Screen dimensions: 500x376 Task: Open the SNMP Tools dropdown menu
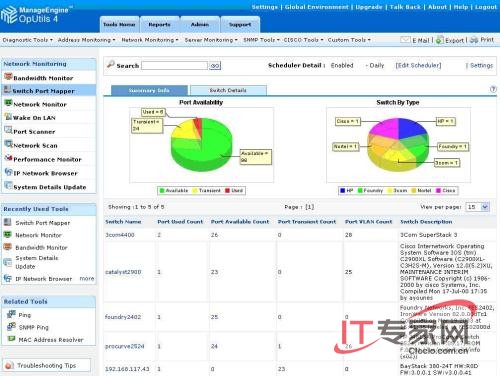(x=261, y=40)
